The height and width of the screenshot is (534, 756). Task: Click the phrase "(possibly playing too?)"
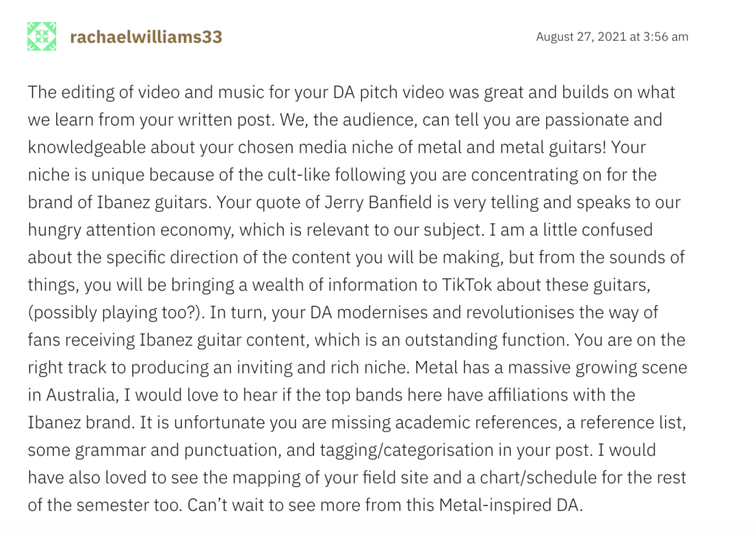115,312
